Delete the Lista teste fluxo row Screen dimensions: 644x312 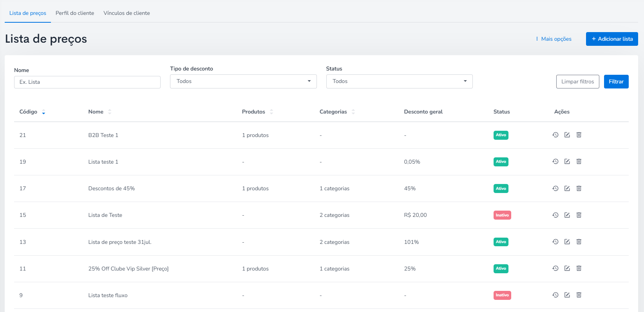click(579, 295)
